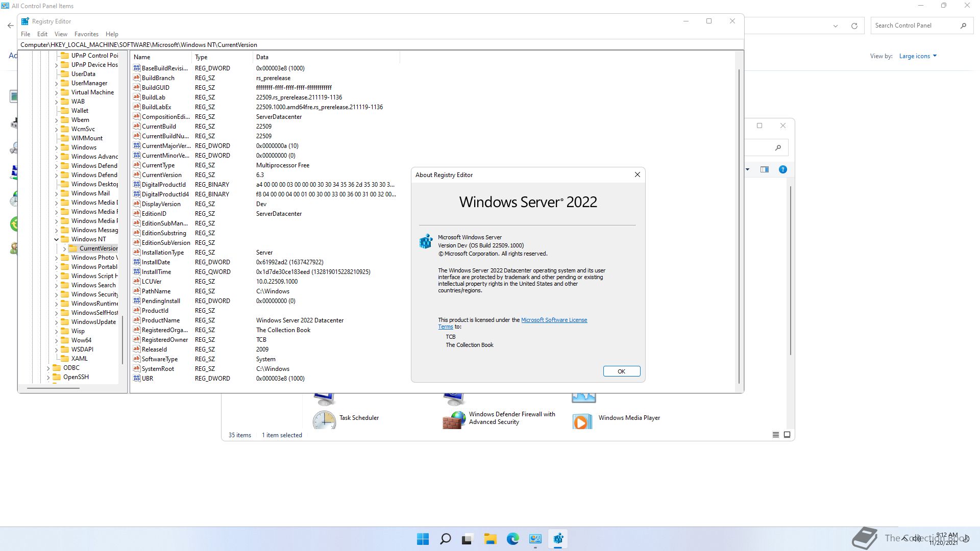
Task: Click the Windows NT folder icon
Action: click(x=65, y=239)
